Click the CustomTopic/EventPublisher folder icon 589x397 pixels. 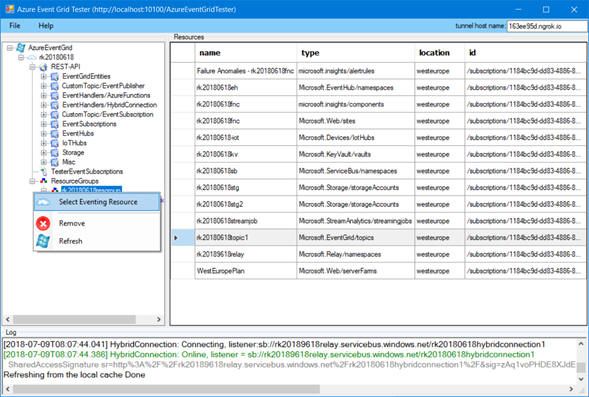click(54, 86)
